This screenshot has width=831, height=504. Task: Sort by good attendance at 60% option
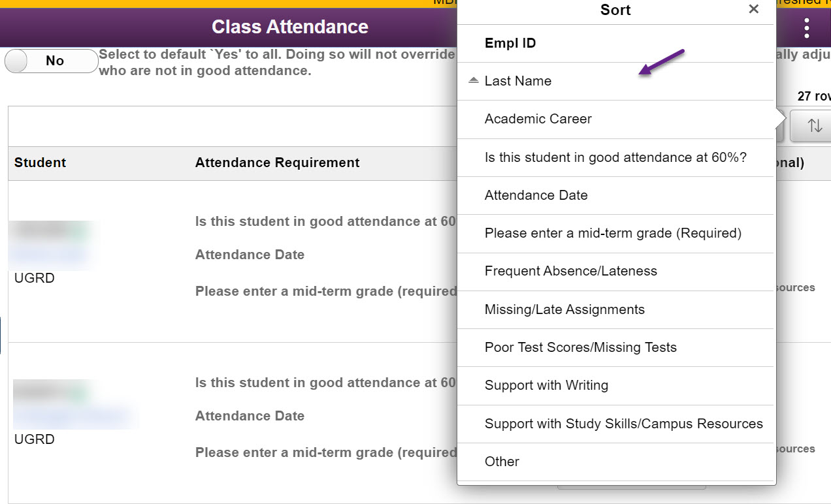[x=615, y=157]
